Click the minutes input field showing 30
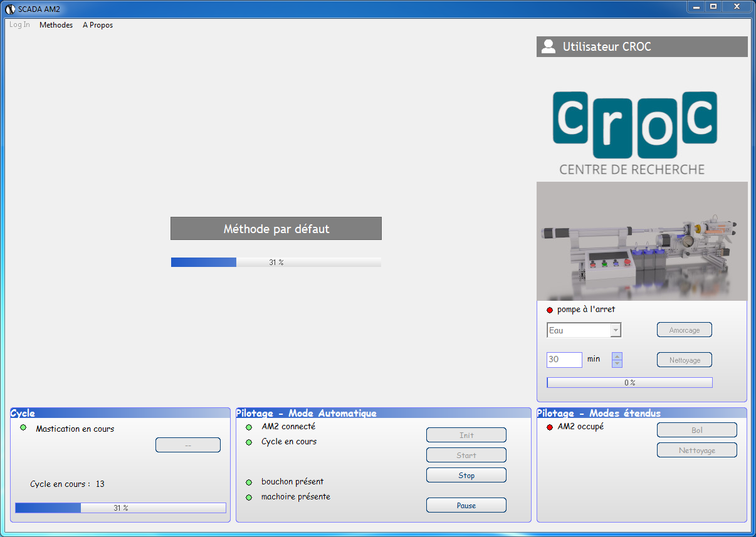The image size is (756, 537). [564, 360]
